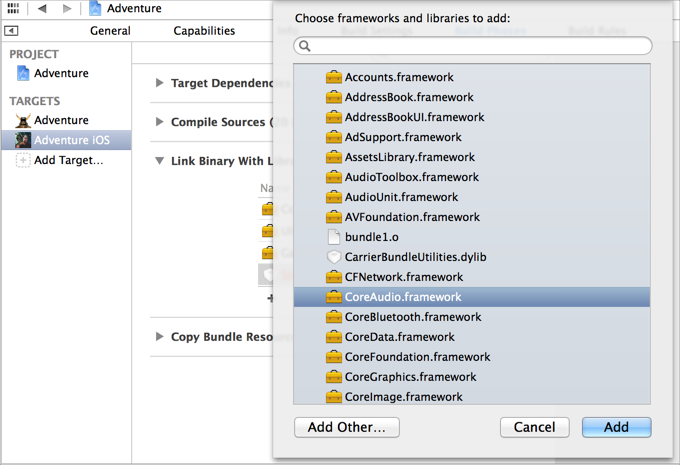
Task: Cancel the framework chooser dialog
Action: [534, 427]
